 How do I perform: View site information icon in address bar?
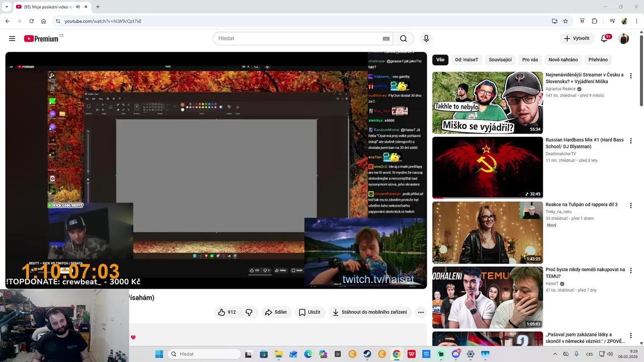[x=58, y=21]
